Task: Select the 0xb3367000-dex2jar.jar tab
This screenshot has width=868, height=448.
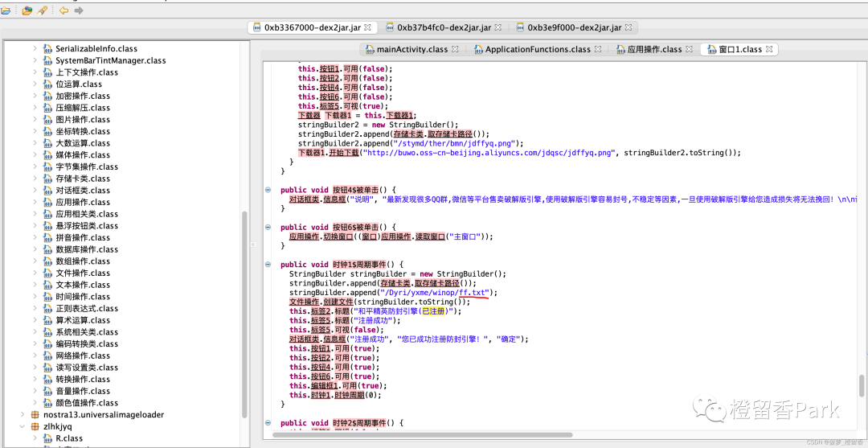Action: coord(313,27)
